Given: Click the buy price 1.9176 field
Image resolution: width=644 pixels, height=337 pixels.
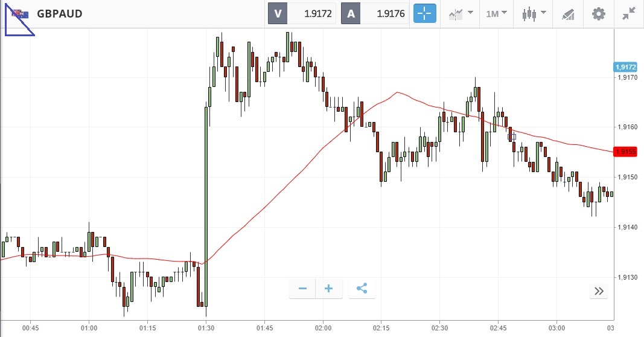Looking at the screenshot, I should coord(386,13).
